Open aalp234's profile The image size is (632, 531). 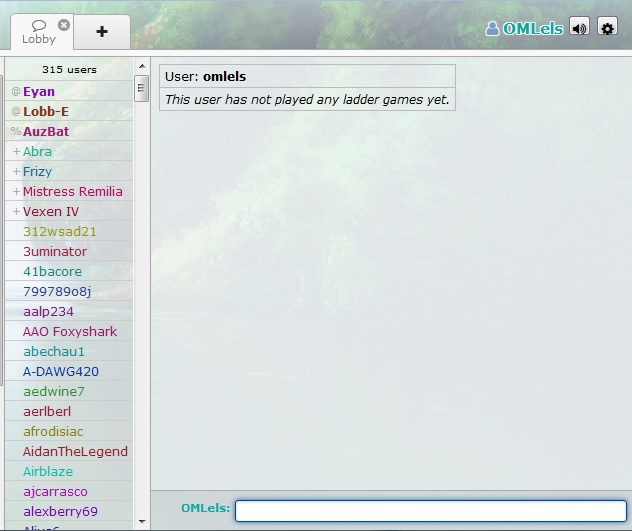(69, 311)
